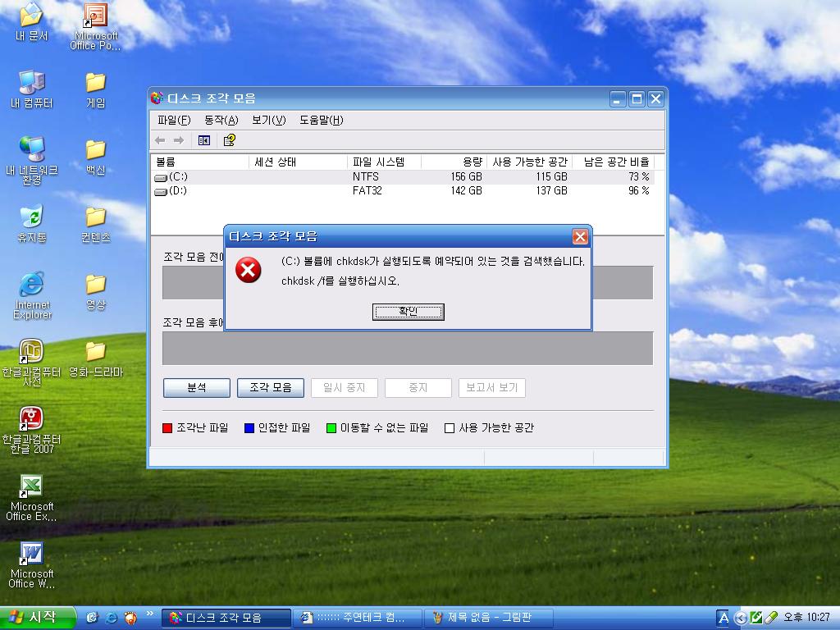Click the 보고서 보기 button
The image size is (840, 630).
492,388
